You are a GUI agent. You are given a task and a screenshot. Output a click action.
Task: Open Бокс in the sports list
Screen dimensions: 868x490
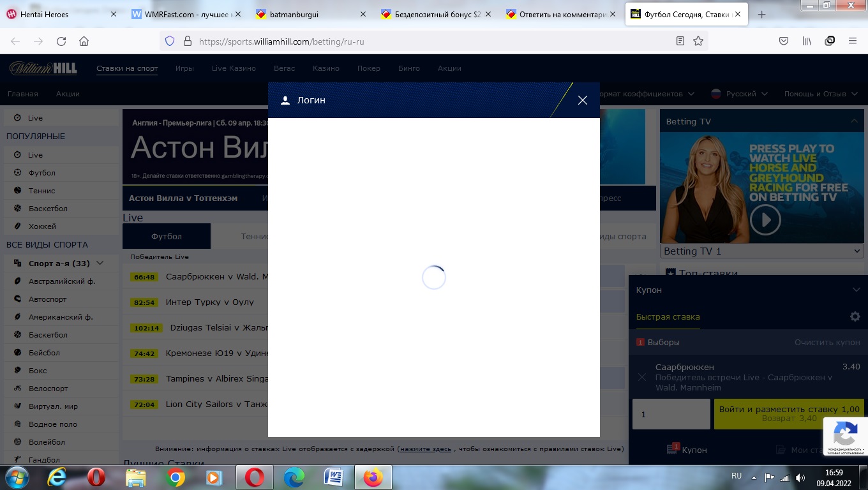coord(61,371)
